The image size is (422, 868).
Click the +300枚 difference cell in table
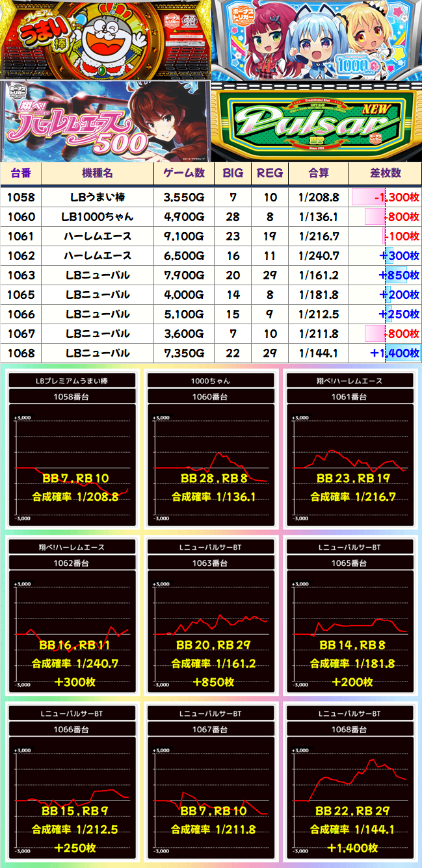386,256
